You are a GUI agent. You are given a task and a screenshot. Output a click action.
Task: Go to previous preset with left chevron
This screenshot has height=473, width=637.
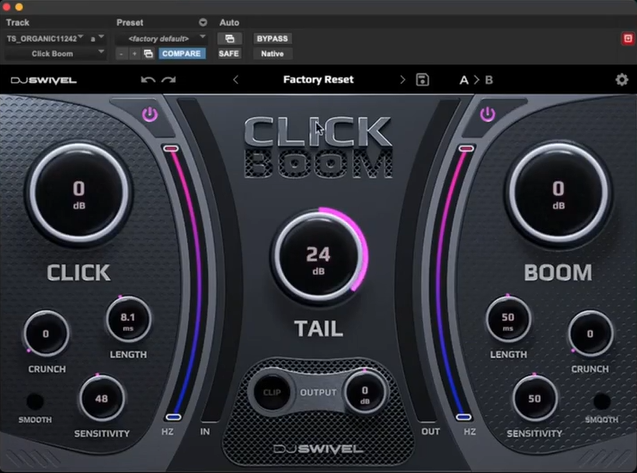236,80
